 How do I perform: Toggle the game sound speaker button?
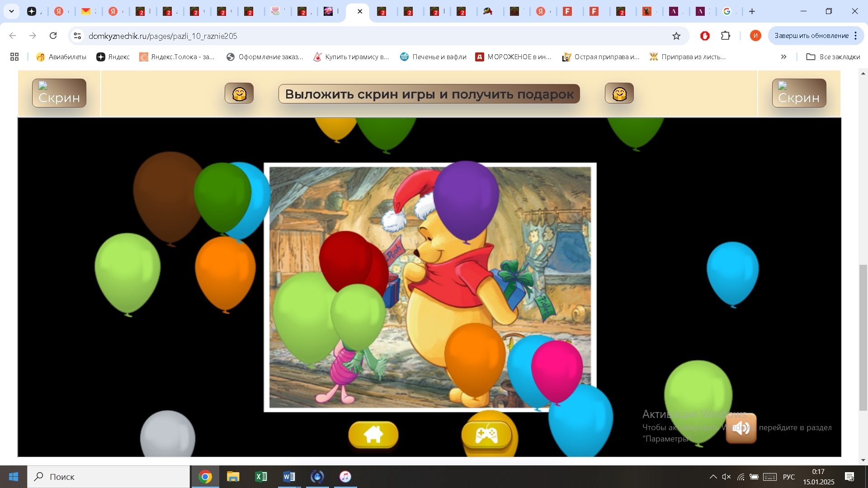(x=741, y=427)
